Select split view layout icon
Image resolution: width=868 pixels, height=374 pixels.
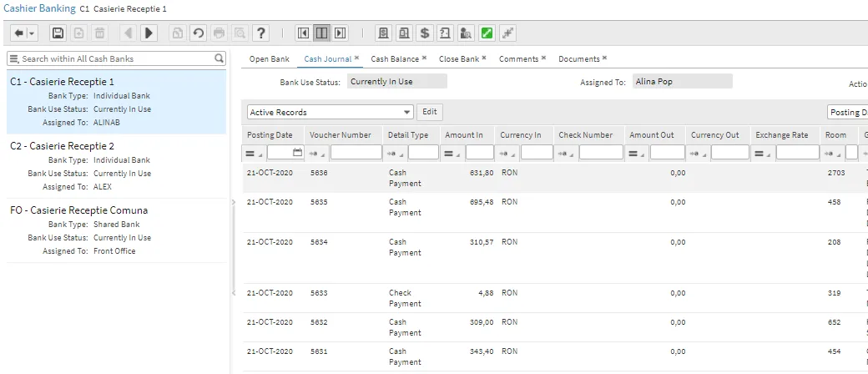321,33
